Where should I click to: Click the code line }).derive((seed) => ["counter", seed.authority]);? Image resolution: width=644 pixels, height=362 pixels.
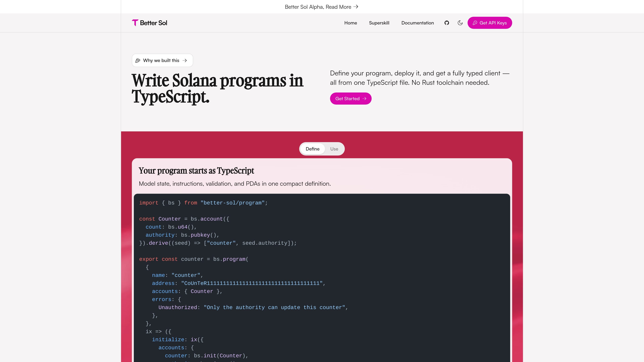click(218, 243)
